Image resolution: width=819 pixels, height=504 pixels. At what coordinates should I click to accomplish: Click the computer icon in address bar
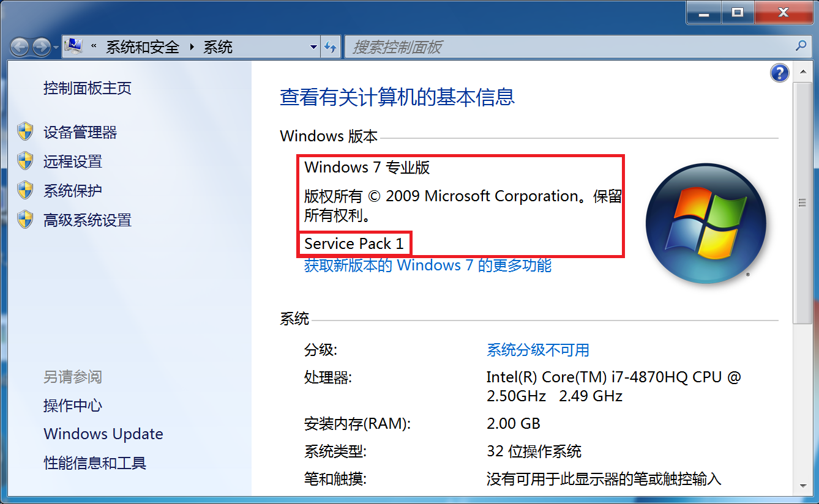(73, 46)
